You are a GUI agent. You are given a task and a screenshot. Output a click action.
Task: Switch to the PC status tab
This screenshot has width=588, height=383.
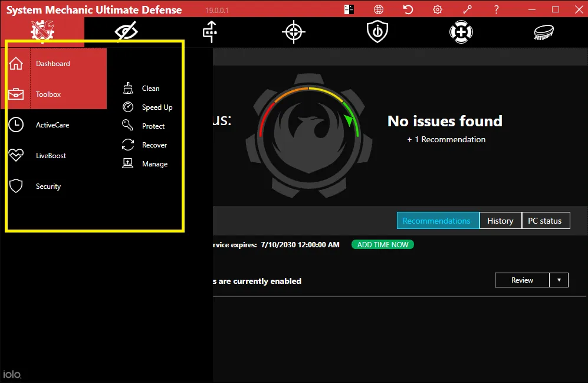click(x=546, y=221)
